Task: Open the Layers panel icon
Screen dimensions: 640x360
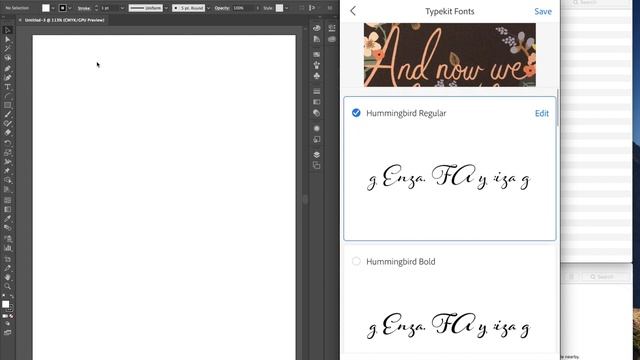Action: click(317, 154)
